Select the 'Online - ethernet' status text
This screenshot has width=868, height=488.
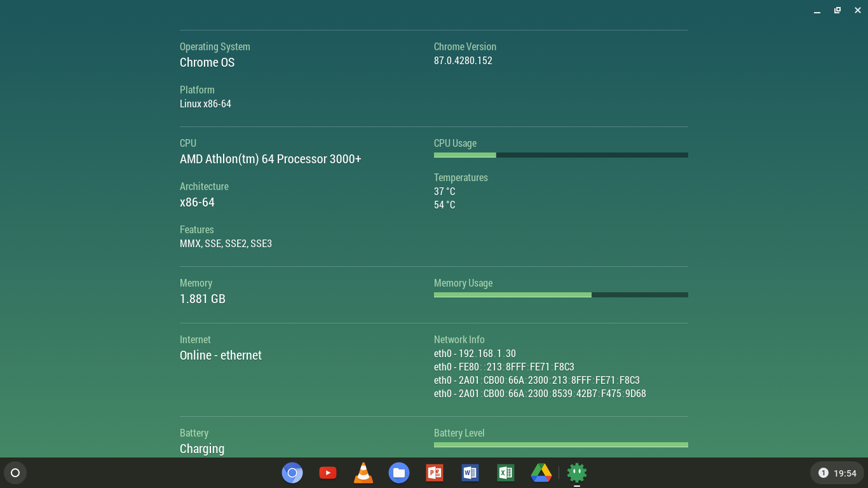point(220,355)
